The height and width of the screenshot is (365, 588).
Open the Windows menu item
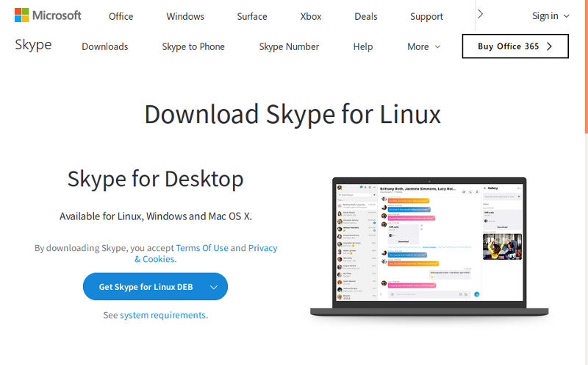[x=185, y=16]
